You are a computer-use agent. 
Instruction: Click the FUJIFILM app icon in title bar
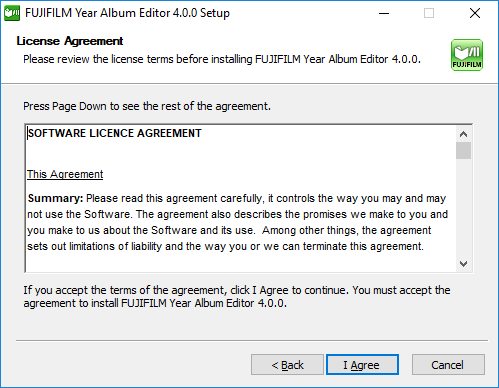pyautogui.click(x=12, y=13)
